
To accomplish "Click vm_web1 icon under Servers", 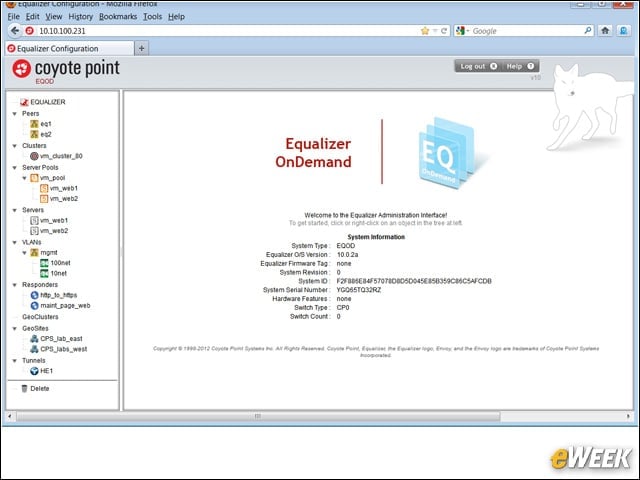I will tap(34, 220).
